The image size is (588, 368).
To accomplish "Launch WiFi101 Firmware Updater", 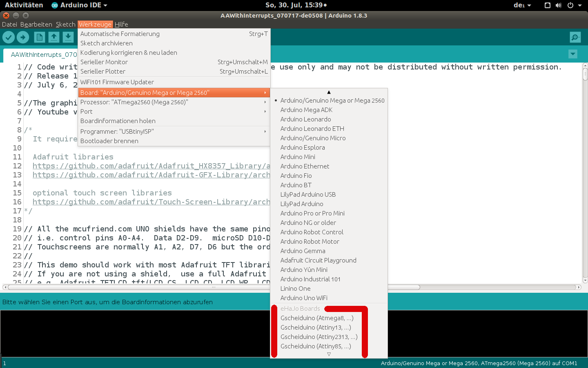I will pos(174,82).
